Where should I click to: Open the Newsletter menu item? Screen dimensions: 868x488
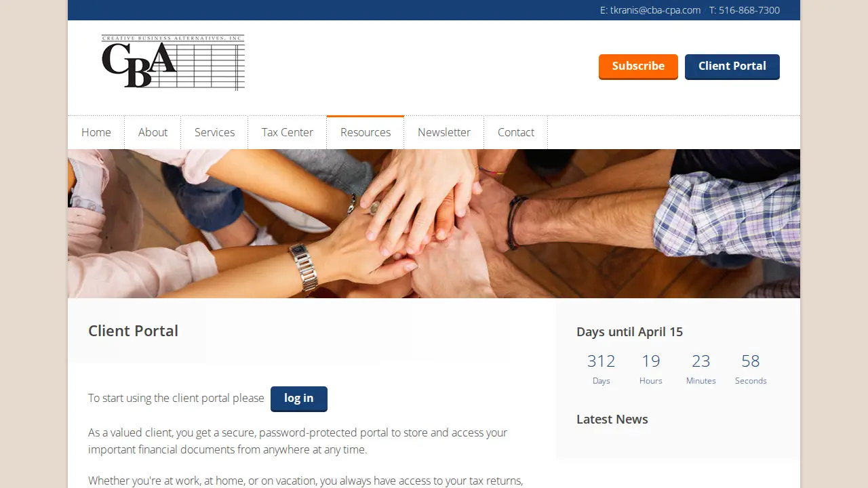click(x=444, y=132)
